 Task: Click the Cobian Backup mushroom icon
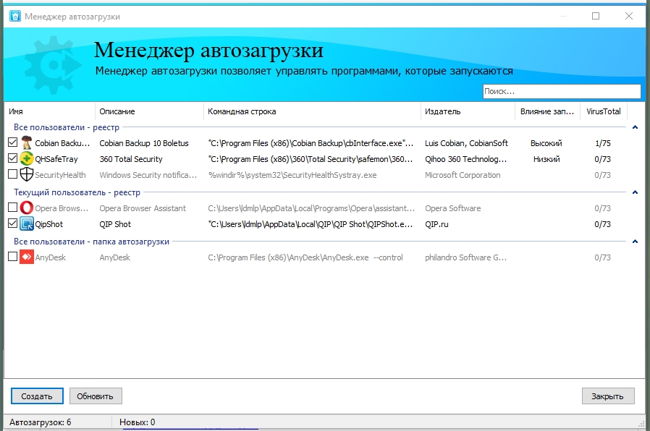point(27,143)
